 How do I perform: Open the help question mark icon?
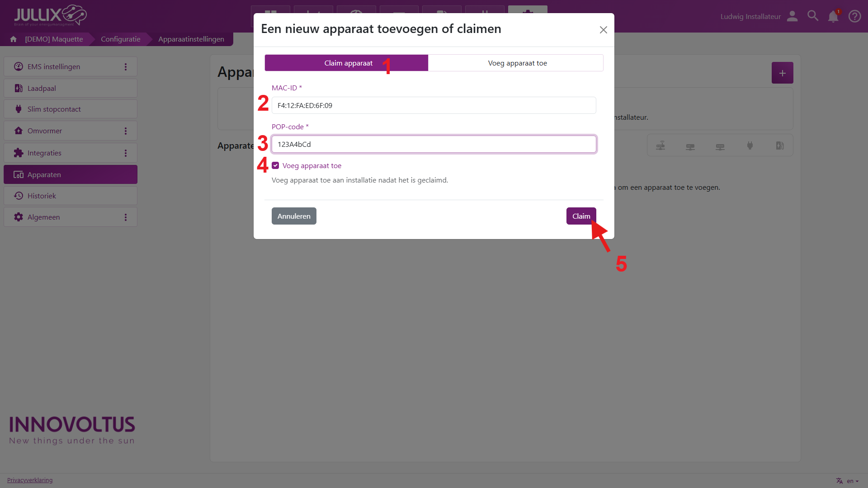point(854,16)
